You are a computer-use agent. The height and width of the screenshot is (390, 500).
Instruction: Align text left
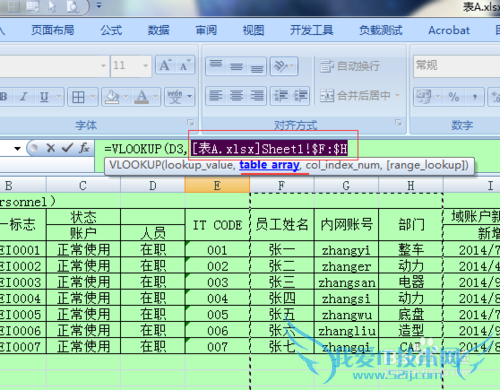[216, 96]
